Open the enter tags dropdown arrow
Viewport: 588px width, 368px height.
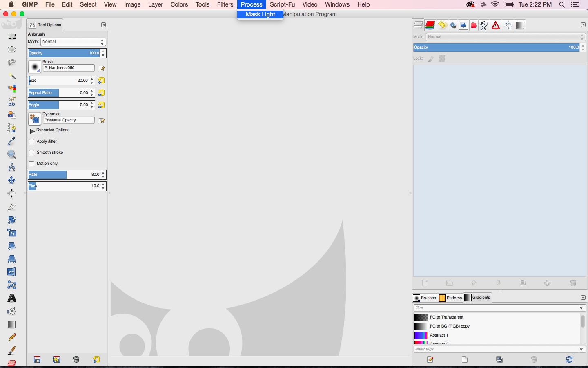click(581, 349)
